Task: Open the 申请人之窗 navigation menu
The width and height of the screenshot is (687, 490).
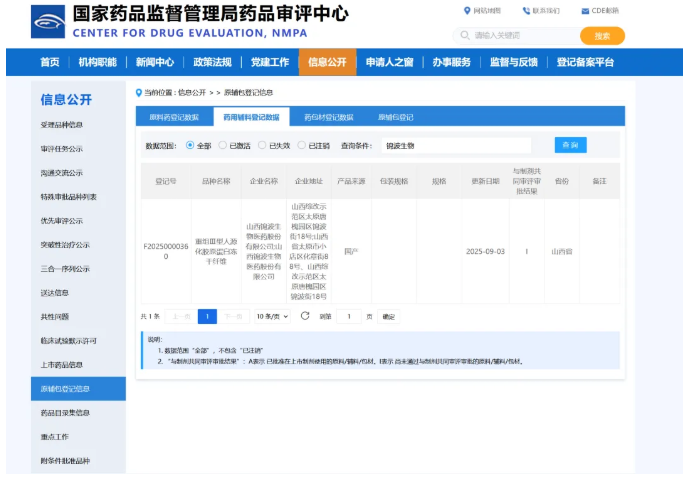Action: click(x=389, y=62)
